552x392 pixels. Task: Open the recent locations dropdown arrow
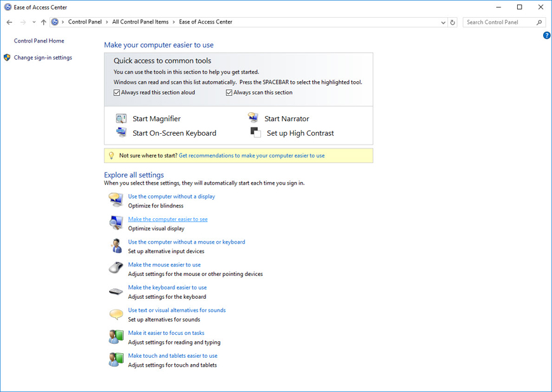[34, 22]
